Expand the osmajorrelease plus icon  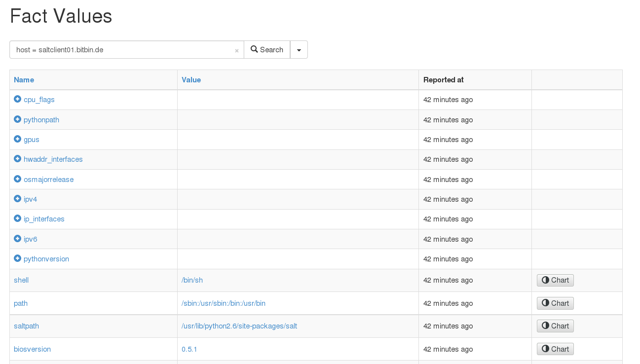(x=17, y=179)
